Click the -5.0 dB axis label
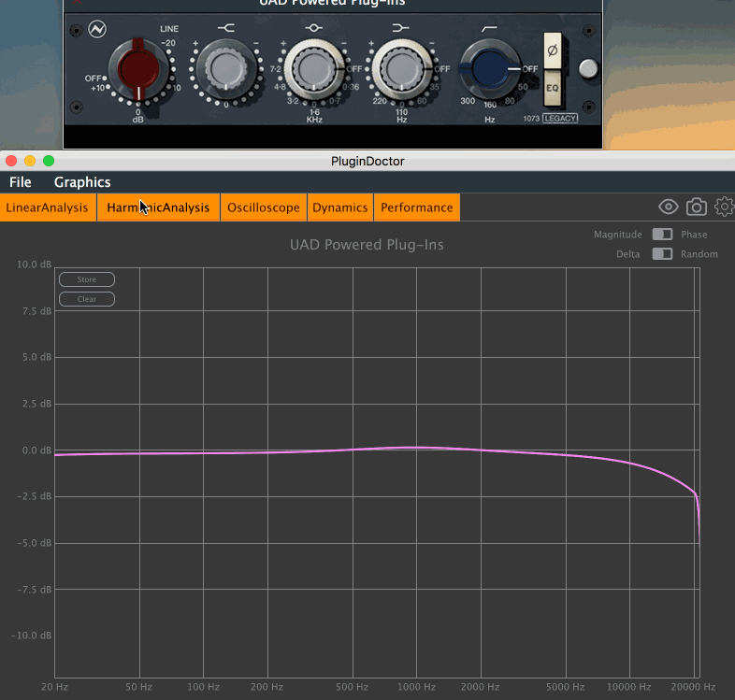The height and width of the screenshot is (700, 735). point(35,543)
